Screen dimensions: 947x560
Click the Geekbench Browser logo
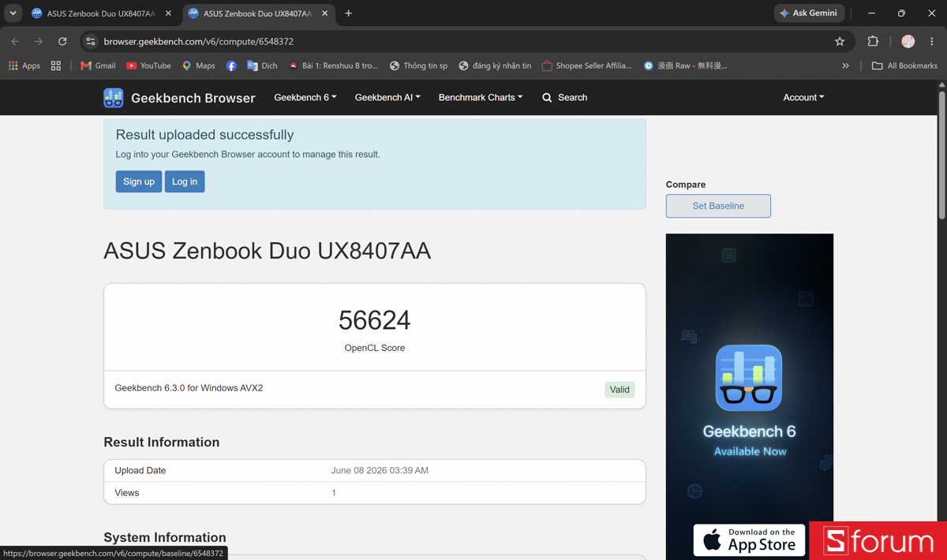[179, 98]
